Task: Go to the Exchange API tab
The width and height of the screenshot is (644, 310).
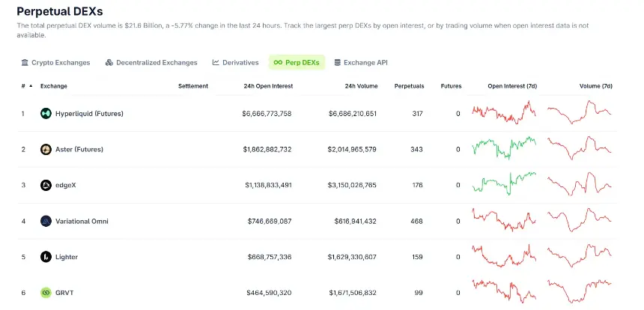Action: pos(361,63)
